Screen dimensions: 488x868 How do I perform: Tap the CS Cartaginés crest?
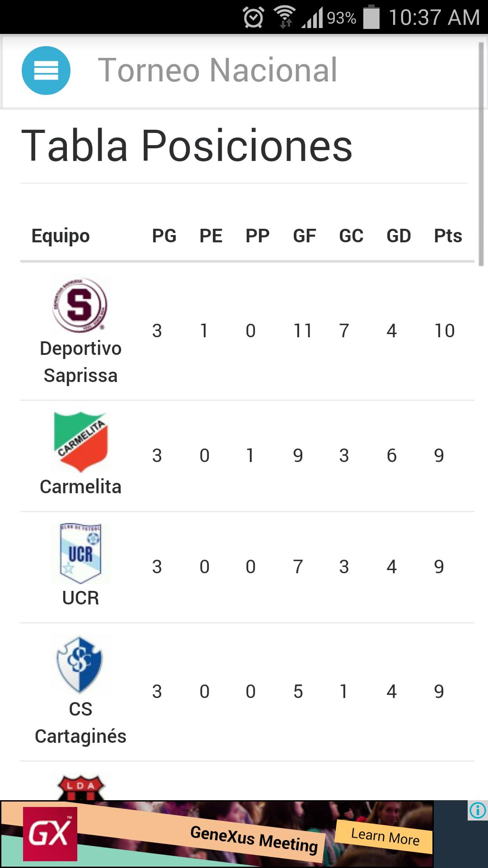[80, 664]
